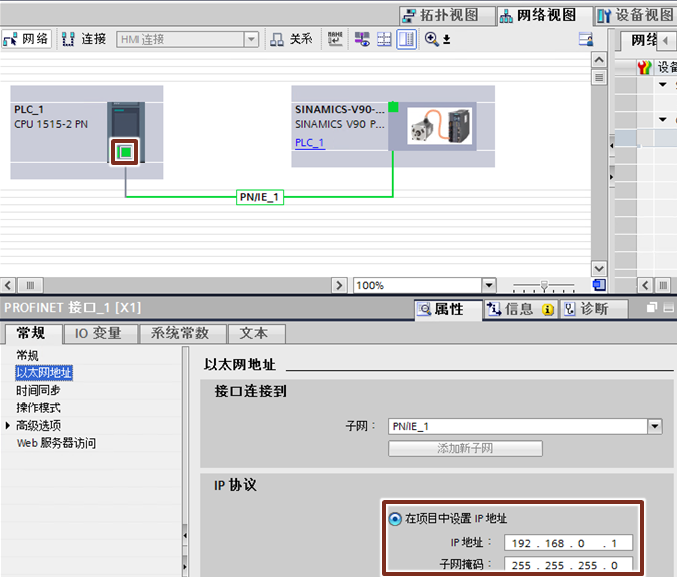Select 常规 in the properties tree
The width and height of the screenshot is (678, 581).
pos(27,356)
